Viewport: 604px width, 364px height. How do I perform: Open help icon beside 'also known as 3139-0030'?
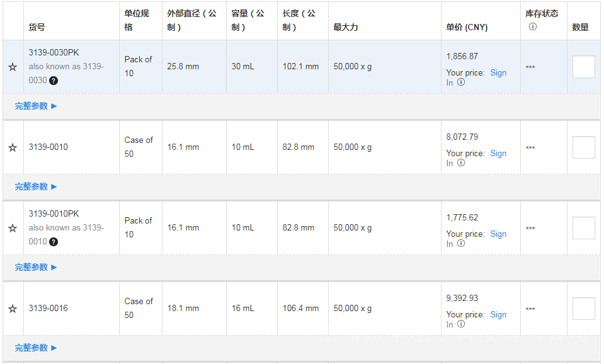point(54,81)
